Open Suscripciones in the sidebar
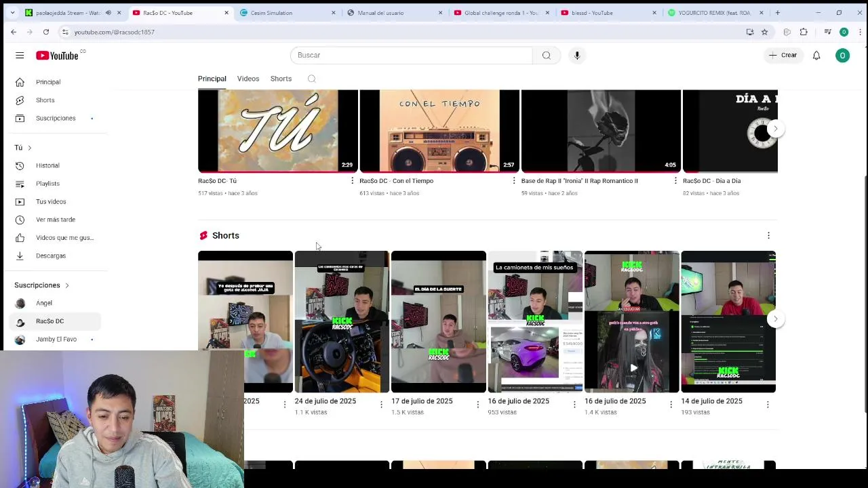Screen dimensions: 868x488 [55, 118]
